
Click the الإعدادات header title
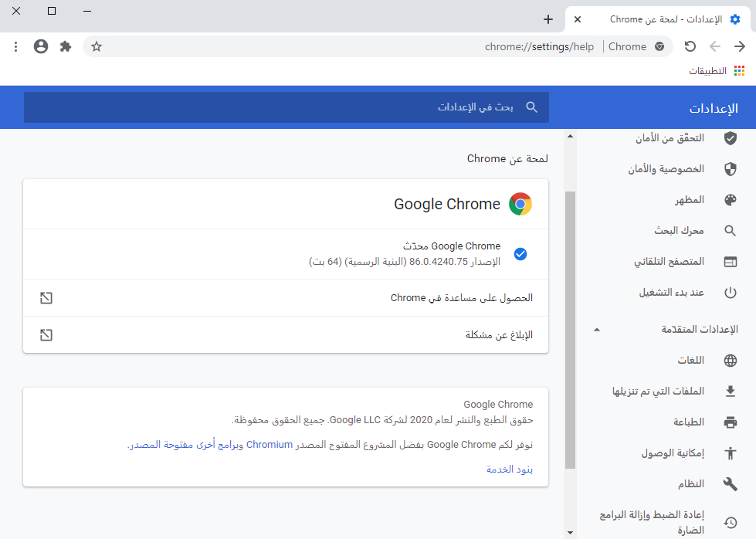pyautogui.click(x=714, y=108)
